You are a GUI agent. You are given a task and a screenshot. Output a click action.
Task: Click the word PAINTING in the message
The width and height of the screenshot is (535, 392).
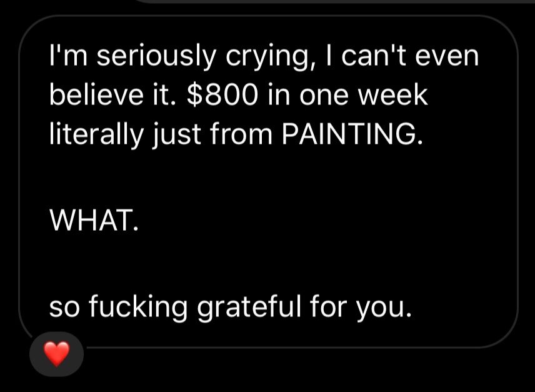[x=349, y=135]
